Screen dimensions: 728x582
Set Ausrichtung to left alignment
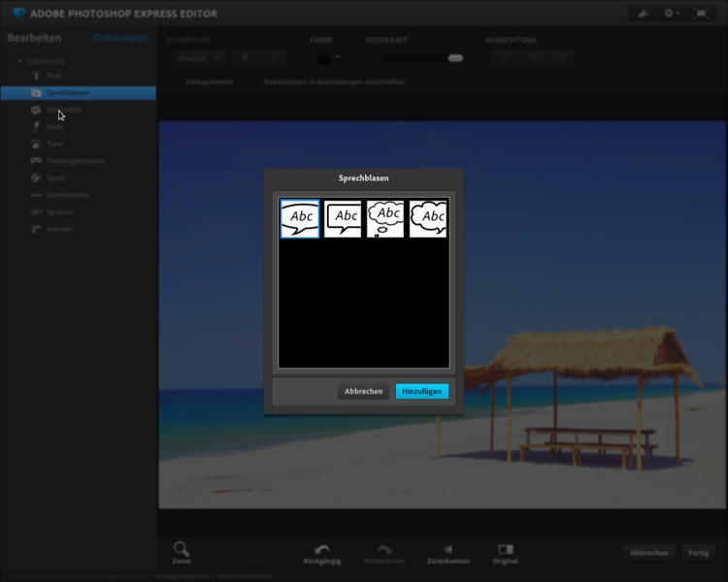point(505,58)
